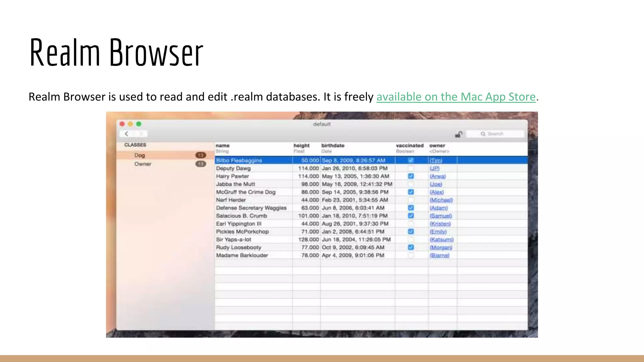The width and height of the screenshot is (644, 362).
Task: Open the (Tim) owner link
Action: coord(436,161)
